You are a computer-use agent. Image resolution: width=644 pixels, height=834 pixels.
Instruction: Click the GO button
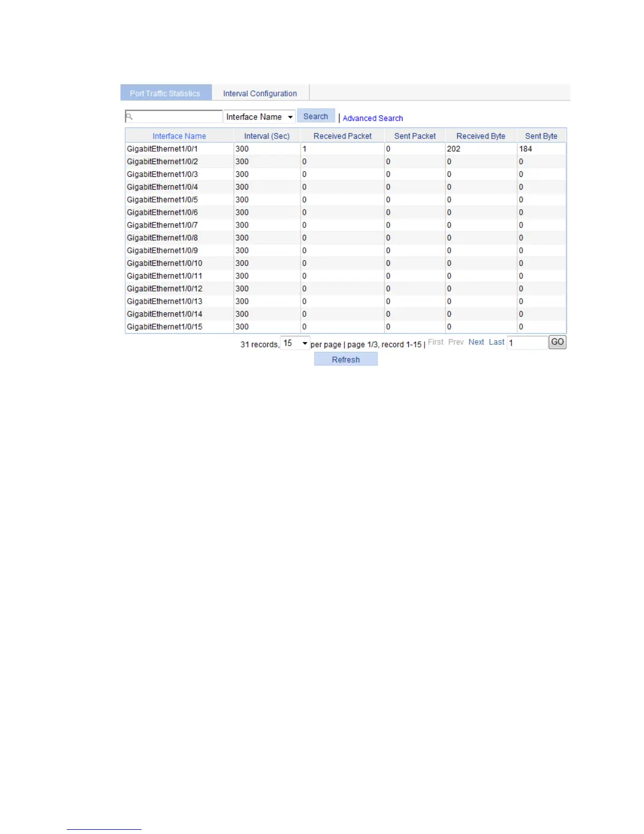558,342
